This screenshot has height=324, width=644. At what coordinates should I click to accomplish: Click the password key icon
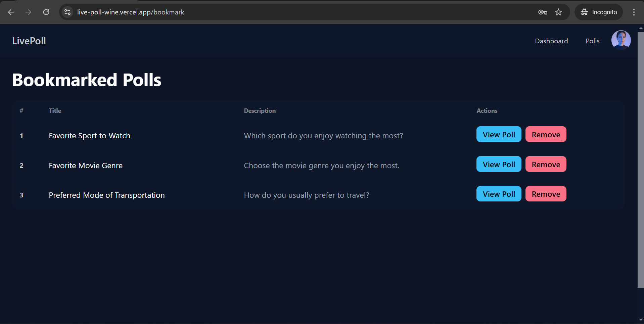tap(543, 12)
